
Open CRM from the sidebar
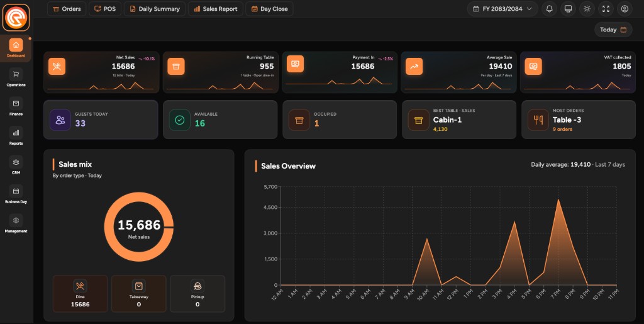coord(16,165)
